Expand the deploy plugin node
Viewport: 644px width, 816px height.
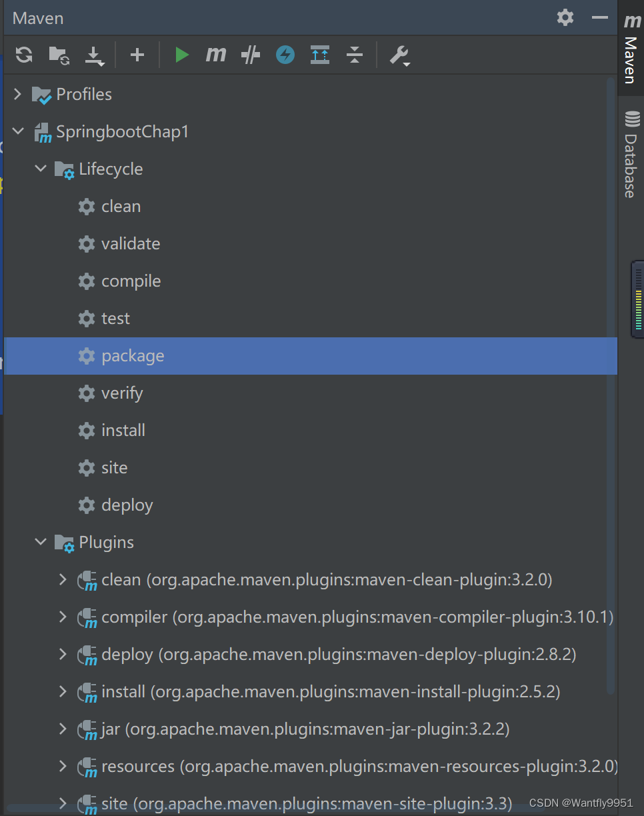(63, 654)
